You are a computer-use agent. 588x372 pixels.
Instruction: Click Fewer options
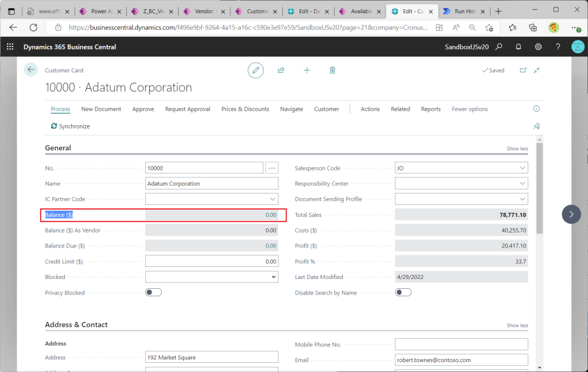point(470,108)
